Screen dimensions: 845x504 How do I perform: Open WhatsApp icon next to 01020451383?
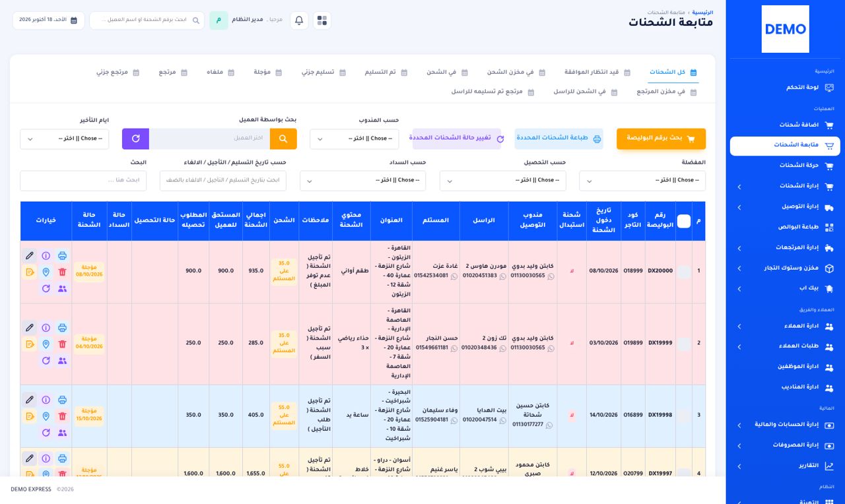tap(503, 276)
